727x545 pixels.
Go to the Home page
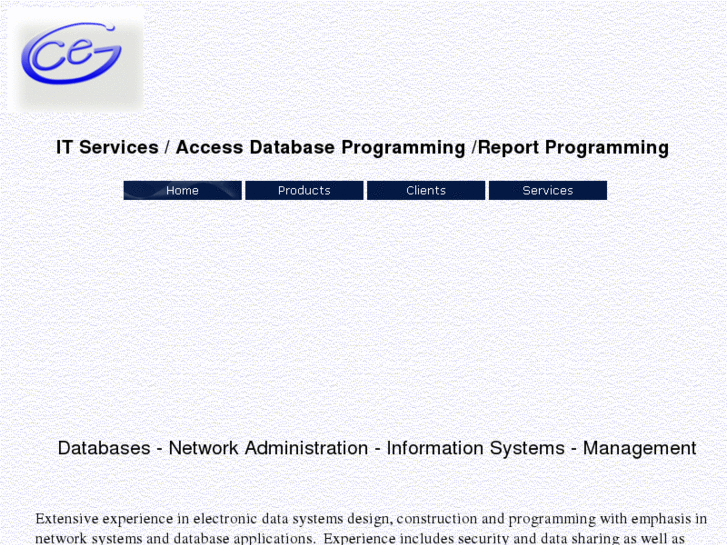point(182,190)
